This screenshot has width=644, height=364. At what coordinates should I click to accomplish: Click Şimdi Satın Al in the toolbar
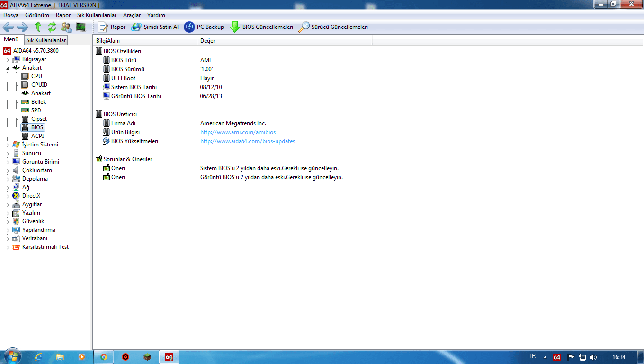[155, 27]
